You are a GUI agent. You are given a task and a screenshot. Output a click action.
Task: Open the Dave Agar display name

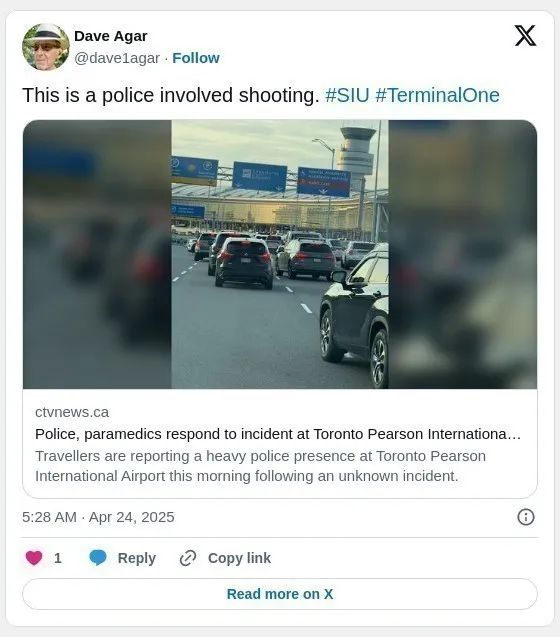pyautogui.click(x=111, y=36)
